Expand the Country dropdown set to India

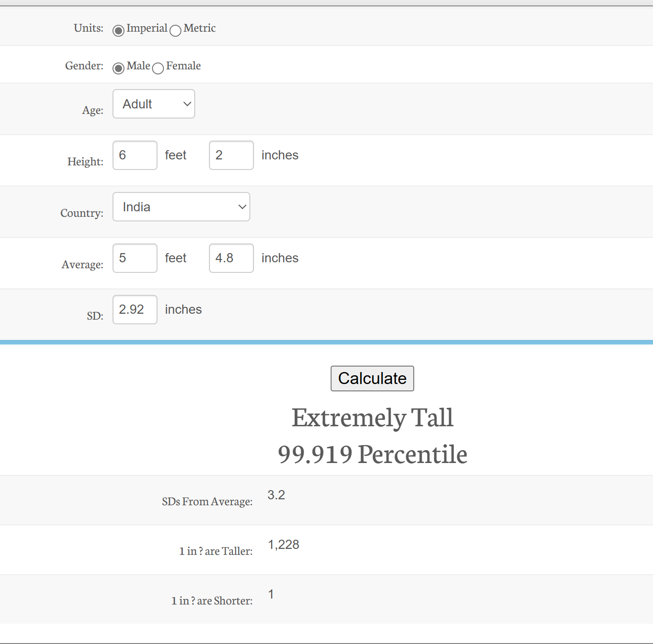(x=181, y=207)
